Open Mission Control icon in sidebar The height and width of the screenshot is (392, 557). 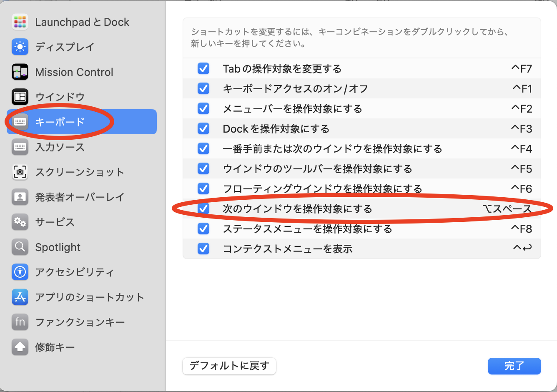(x=20, y=72)
